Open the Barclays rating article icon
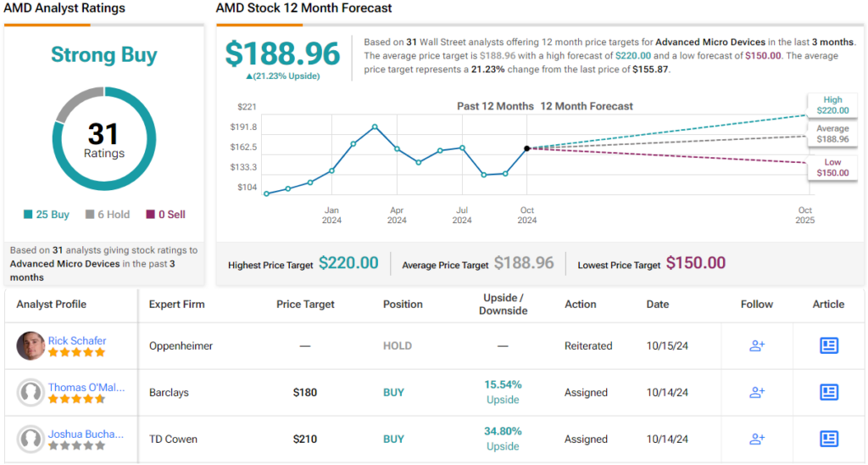Image resolution: width=868 pixels, height=465 pixels. point(828,392)
